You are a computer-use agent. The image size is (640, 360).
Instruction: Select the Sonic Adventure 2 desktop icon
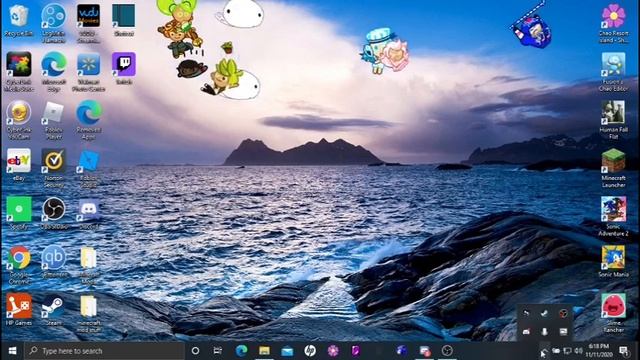point(613,216)
